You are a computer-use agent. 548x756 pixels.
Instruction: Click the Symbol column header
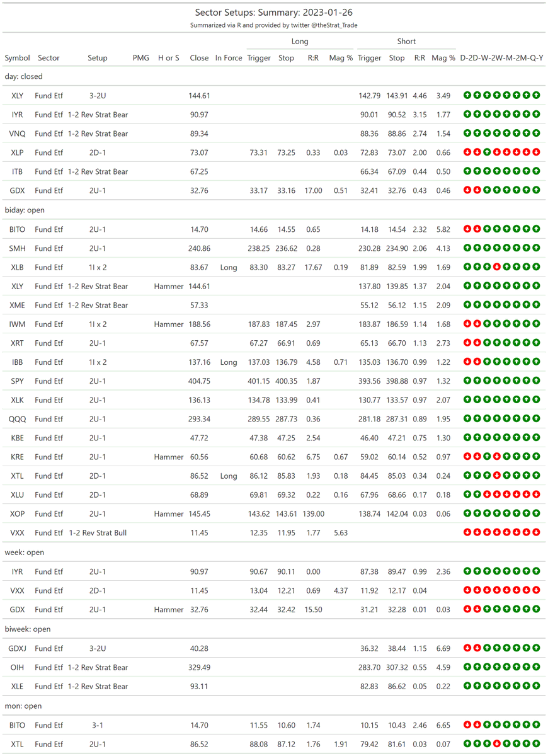point(18,58)
